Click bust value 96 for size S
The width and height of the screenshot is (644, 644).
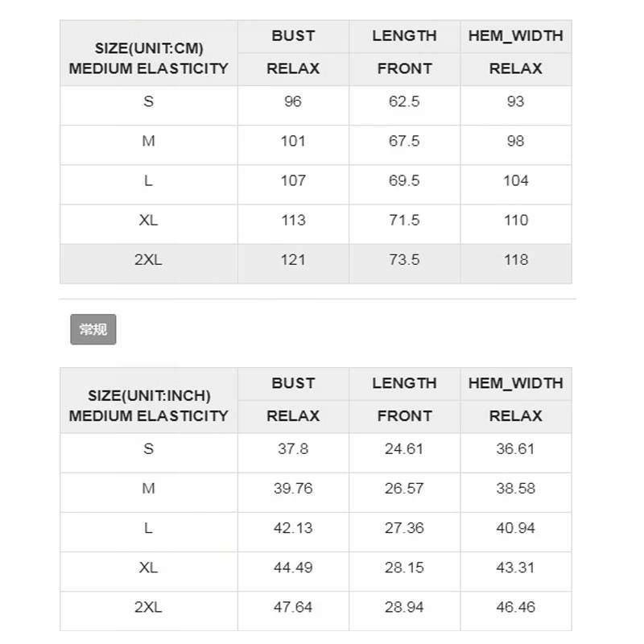point(293,101)
